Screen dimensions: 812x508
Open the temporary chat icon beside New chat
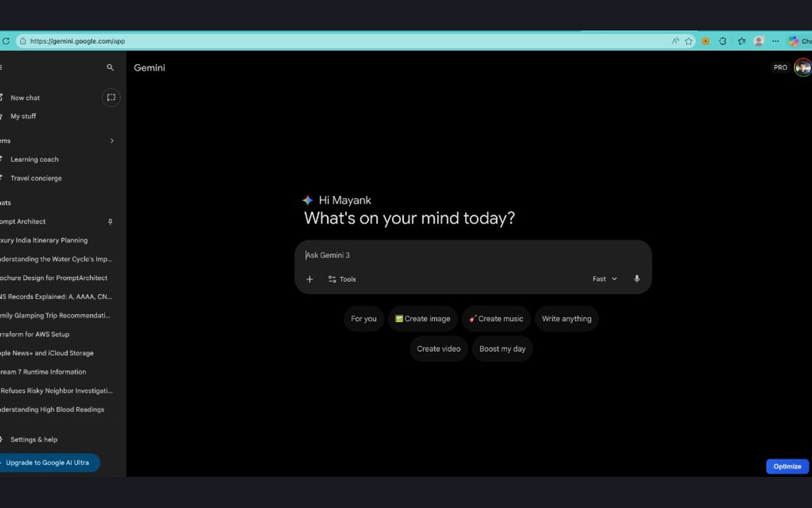pyautogui.click(x=111, y=97)
